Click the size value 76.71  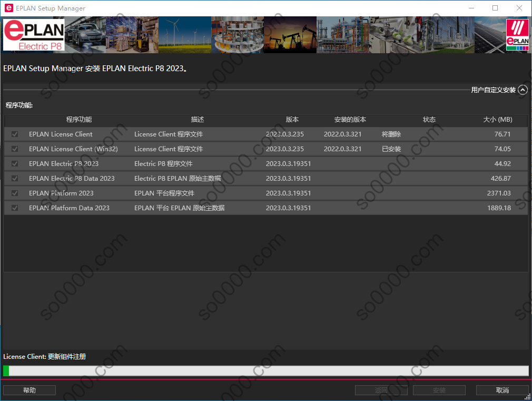[502, 134]
